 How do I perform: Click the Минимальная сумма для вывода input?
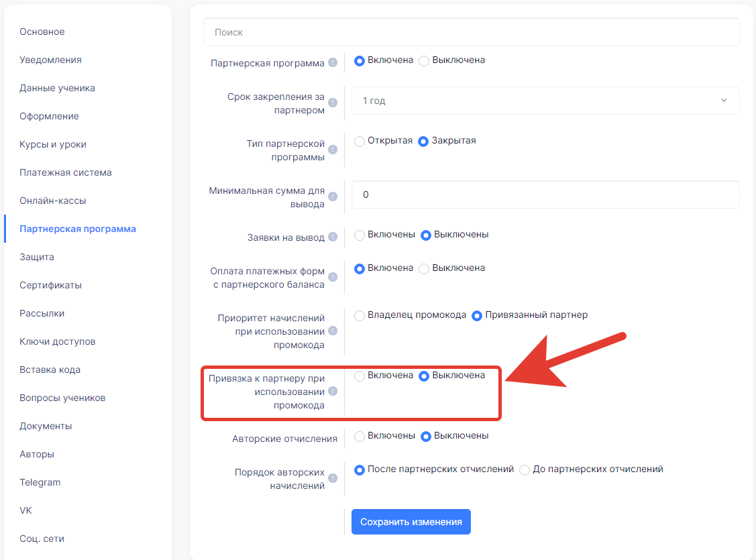pos(545,194)
